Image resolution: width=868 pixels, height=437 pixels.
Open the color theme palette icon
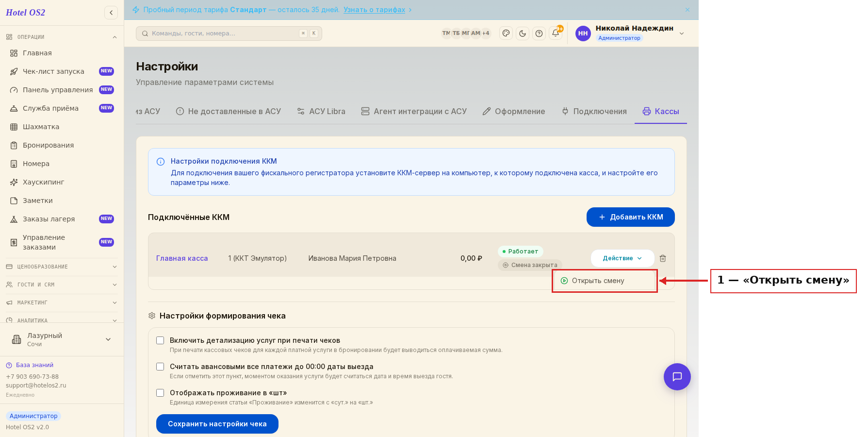click(x=506, y=34)
